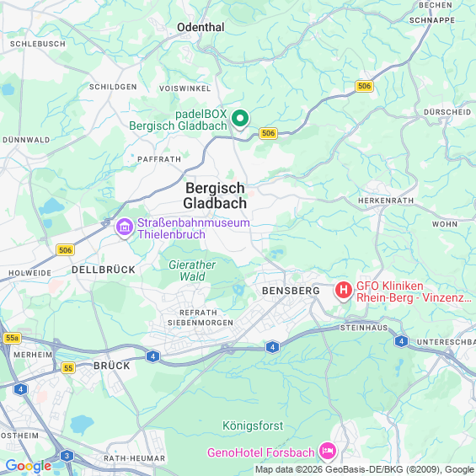
Task: Click the 506 shield beside padelBOX pin
Action: tap(269, 133)
